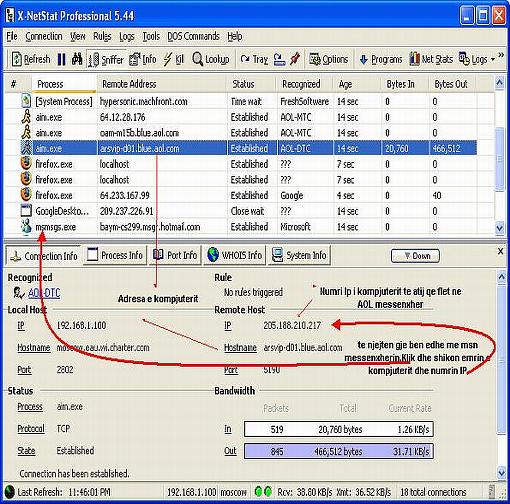Open the File menu

point(12,36)
